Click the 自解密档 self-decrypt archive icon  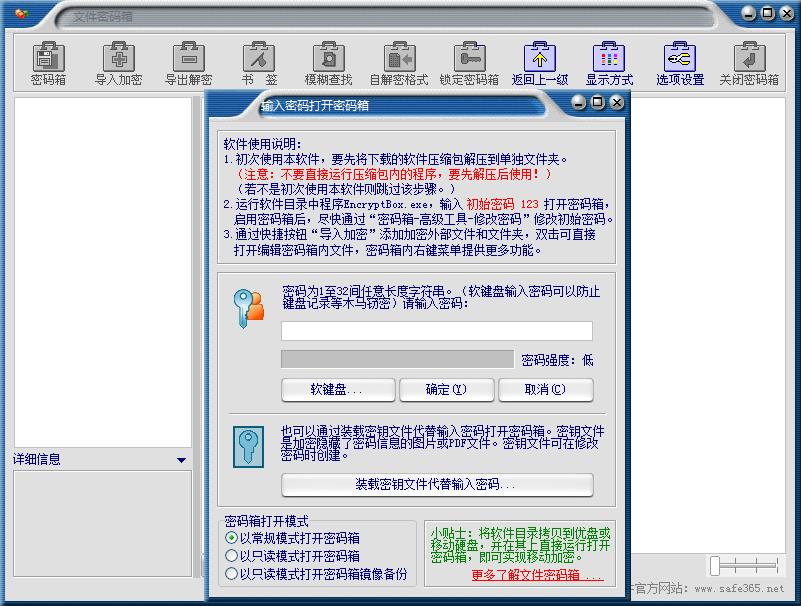(x=398, y=62)
